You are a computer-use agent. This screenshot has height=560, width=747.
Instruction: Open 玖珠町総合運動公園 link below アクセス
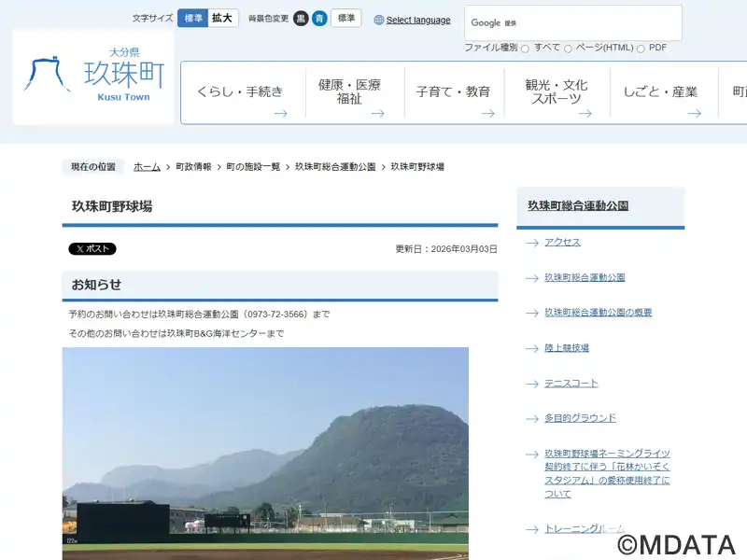click(x=585, y=277)
